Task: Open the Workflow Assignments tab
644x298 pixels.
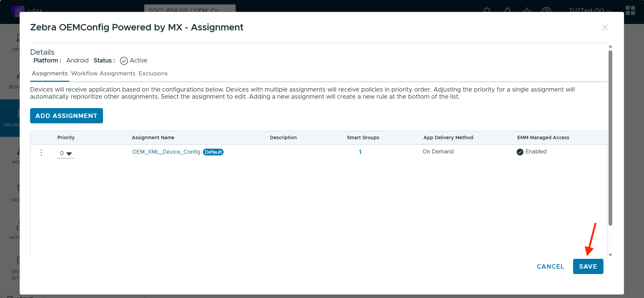Action: click(x=103, y=74)
